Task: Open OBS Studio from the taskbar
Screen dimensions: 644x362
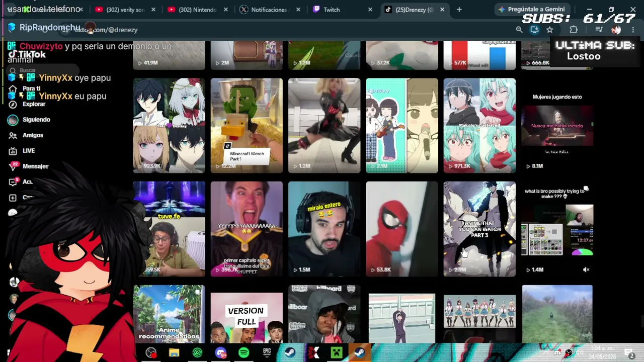Action: 151,353
